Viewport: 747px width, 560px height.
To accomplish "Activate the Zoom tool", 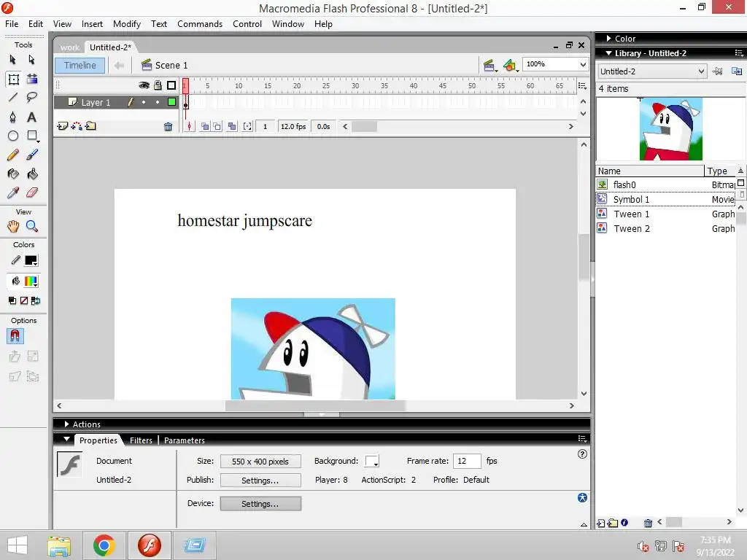I will tap(32, 227).
